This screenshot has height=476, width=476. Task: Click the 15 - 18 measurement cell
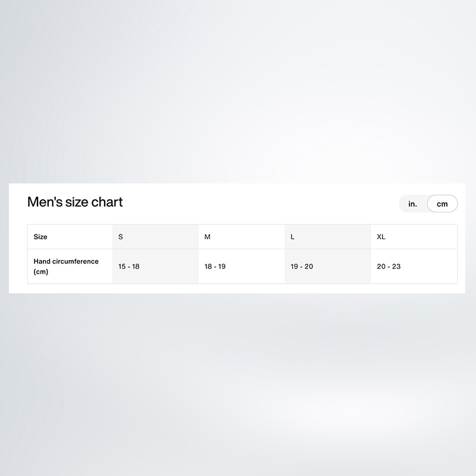pos(155,267)
